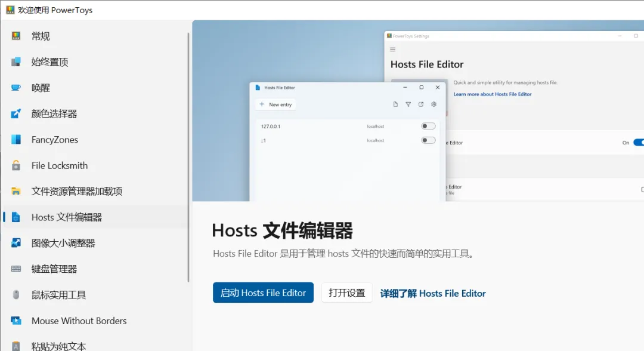Go to the 唤醒 module
The image size is (644, 351).
[94, 88]
